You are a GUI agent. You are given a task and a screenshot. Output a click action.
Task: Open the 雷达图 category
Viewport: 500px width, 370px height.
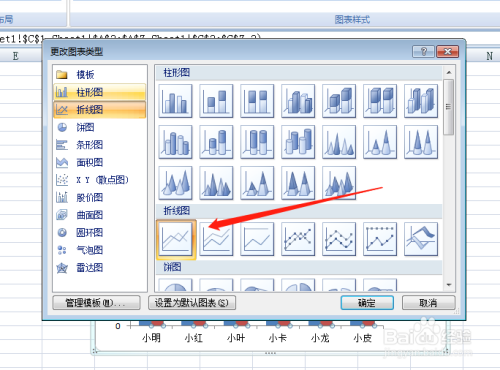100,268
